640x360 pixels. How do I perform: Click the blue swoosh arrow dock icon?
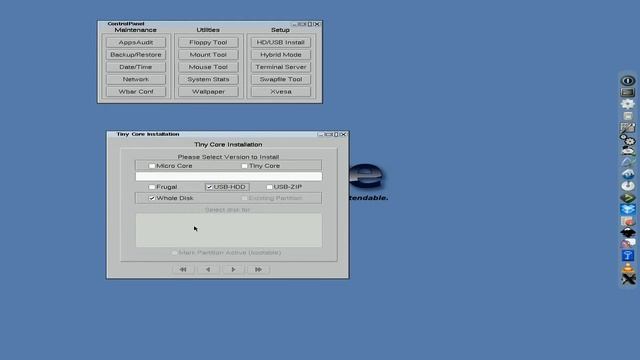click(x=628, y=162)
